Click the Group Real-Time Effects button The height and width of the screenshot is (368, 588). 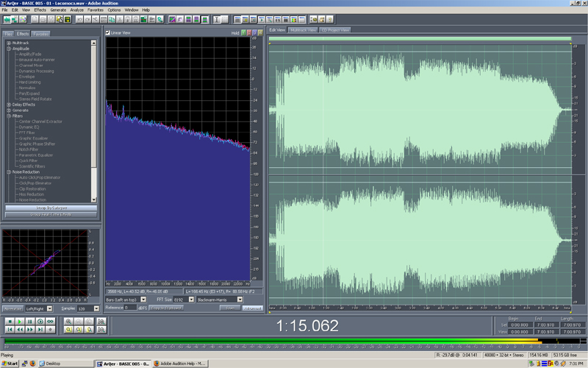(x=51, y=214)
